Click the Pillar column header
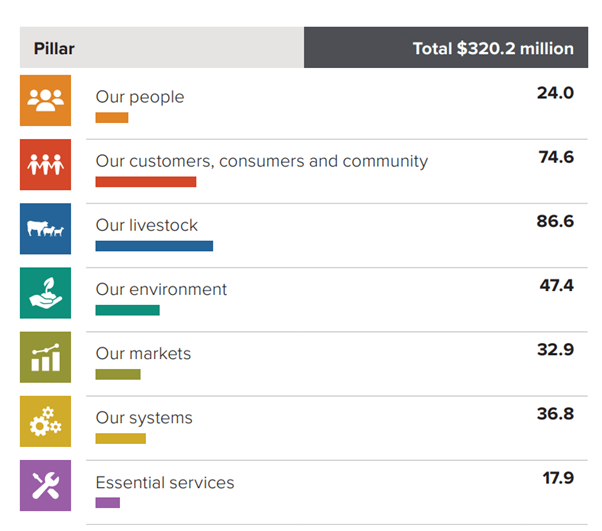The width and height of the screenshot is (602, 531). point(54,48)
